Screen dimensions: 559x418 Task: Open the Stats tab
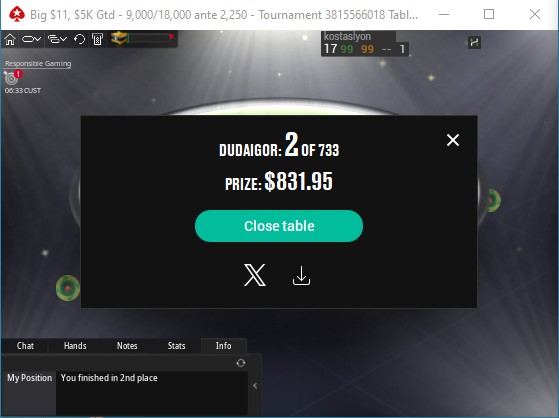176,346
